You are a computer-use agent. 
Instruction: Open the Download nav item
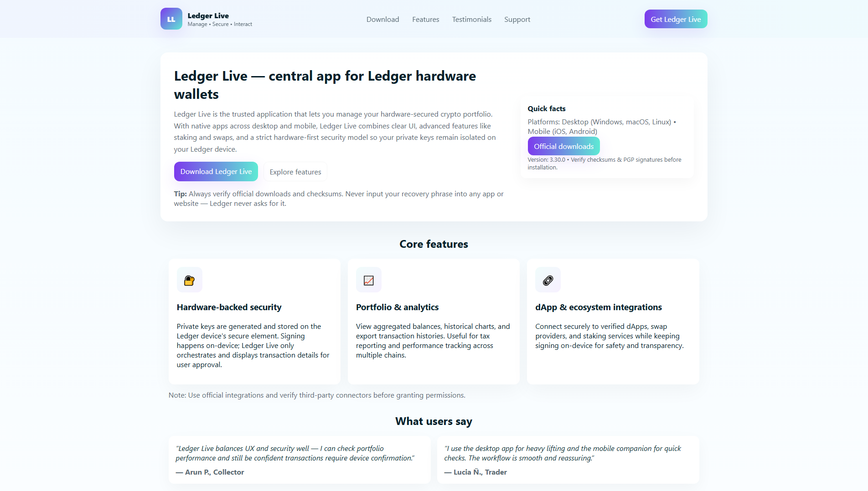pyautogui.click(x=383, y=19)
